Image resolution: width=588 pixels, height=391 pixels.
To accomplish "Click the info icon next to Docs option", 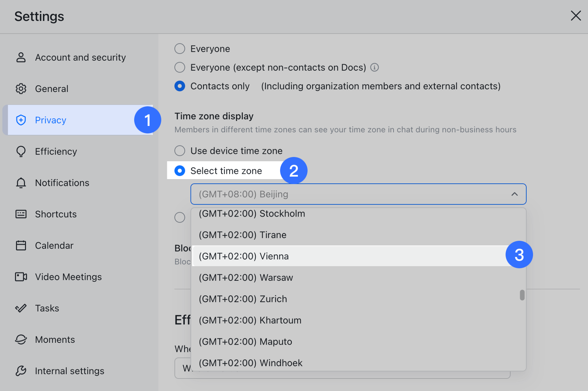I will (x=374, y=67).
